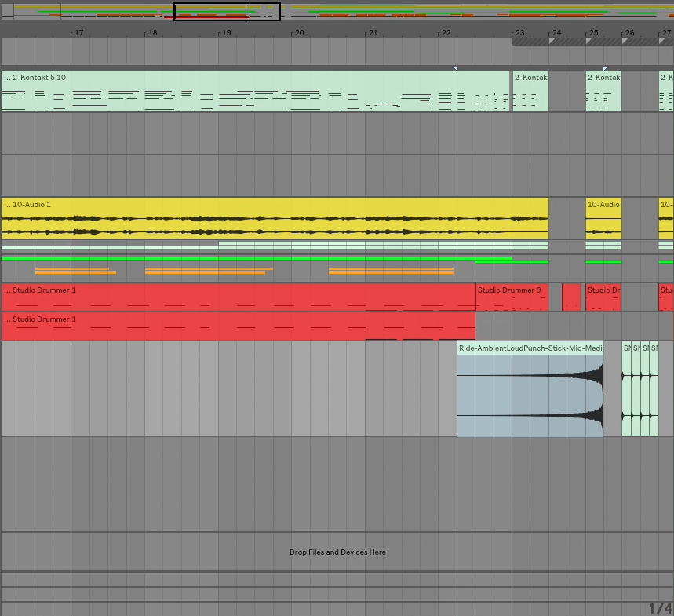Select the Ride-AmbientLoudPunch-Stick-Mid-Medium audio clip
This screenshot has width=674, height=616.
[x=530, y=388]
